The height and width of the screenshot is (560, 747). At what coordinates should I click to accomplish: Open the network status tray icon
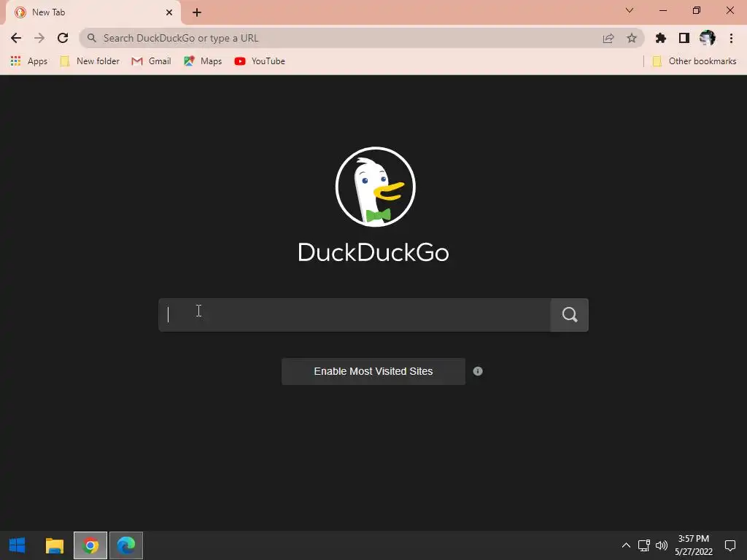643,545
